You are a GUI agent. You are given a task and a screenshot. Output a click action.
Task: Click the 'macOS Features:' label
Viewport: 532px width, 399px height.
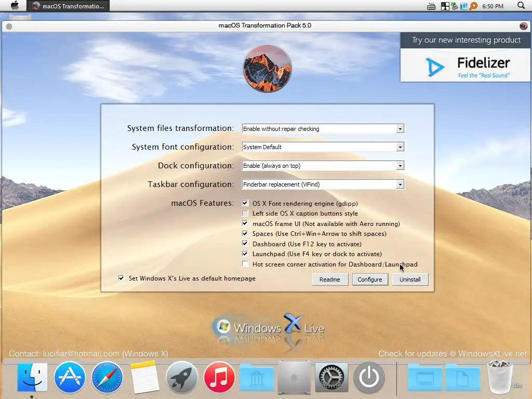click(203, 203)
